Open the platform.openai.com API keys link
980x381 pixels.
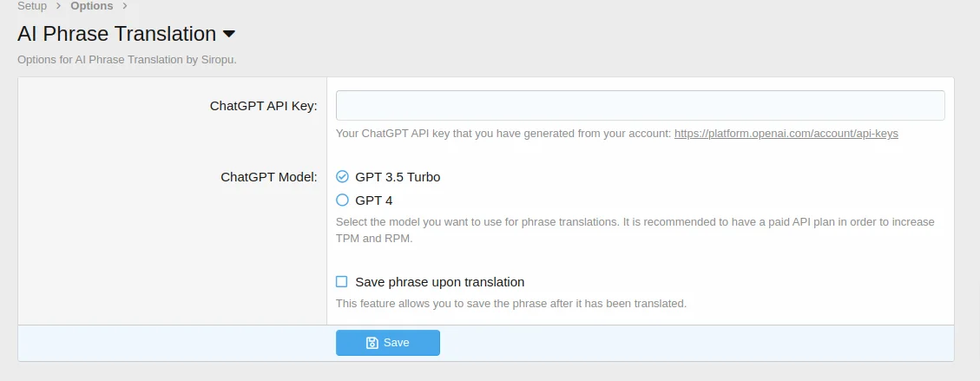(x=786, y=134)
